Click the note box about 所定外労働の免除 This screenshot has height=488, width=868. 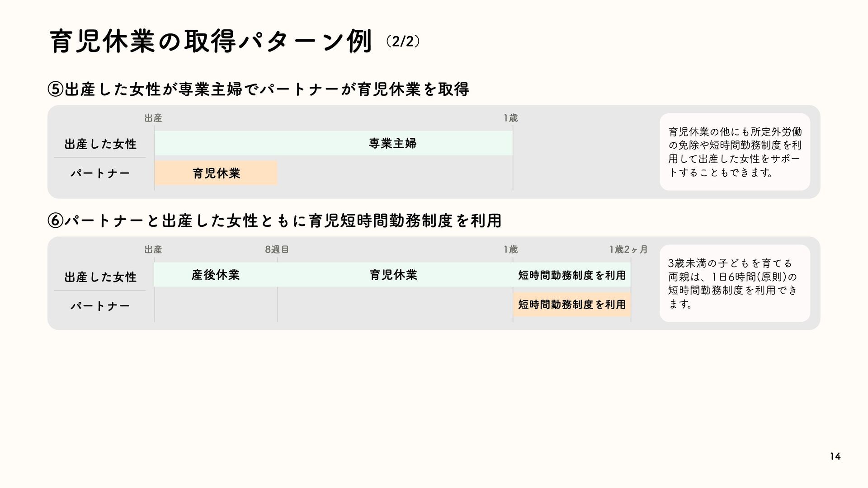(735, 152)
